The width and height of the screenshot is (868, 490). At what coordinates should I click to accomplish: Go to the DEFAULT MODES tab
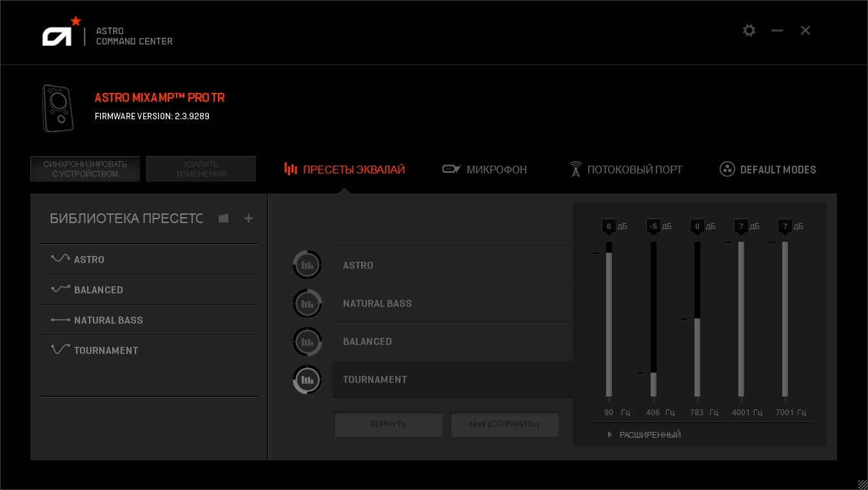(x=767, y=170)
